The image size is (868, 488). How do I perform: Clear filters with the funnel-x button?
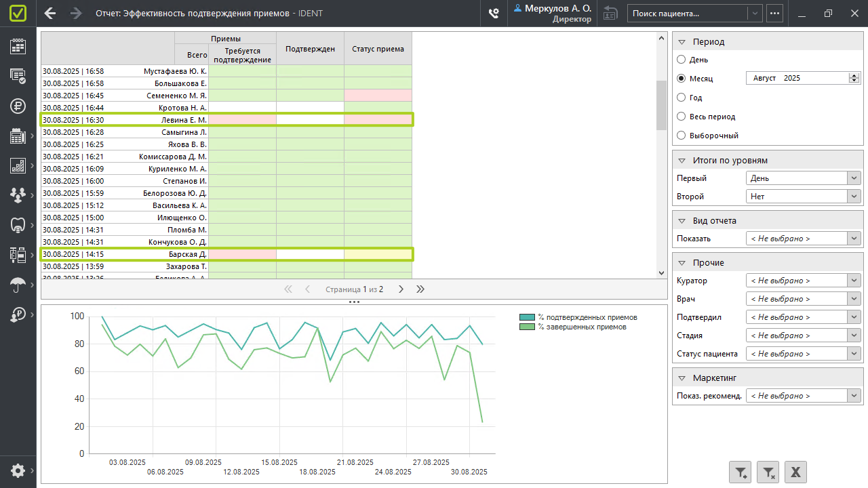(x=768, y=472)
